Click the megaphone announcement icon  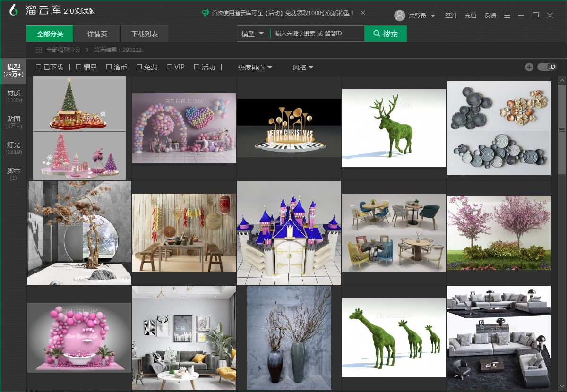coord(205,13)
